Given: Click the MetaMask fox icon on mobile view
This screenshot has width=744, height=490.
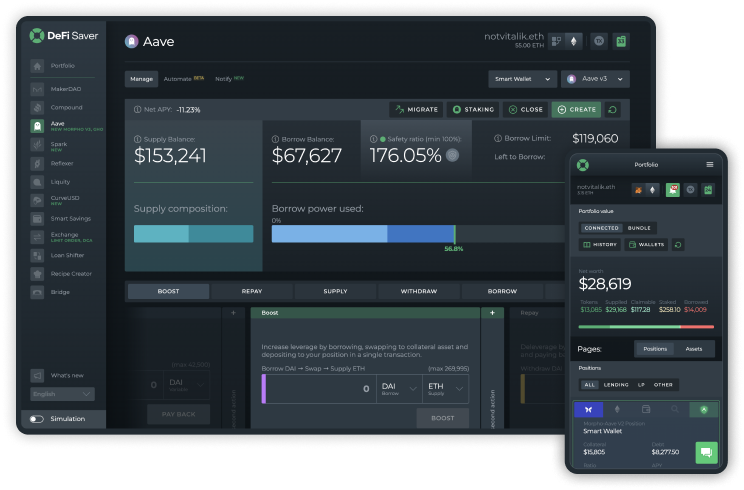Looking at the screenshot, I should pos(638,190).
